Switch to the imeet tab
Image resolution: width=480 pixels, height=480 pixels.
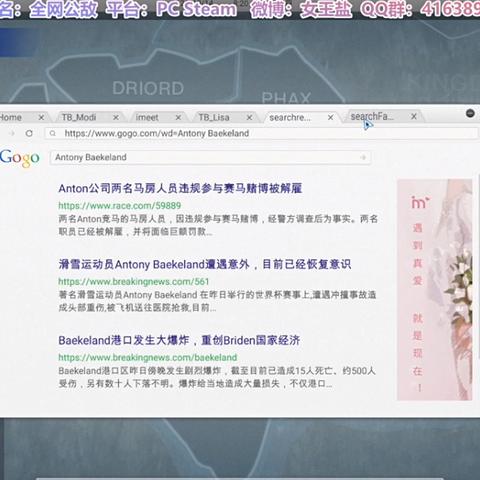point(147,117)
